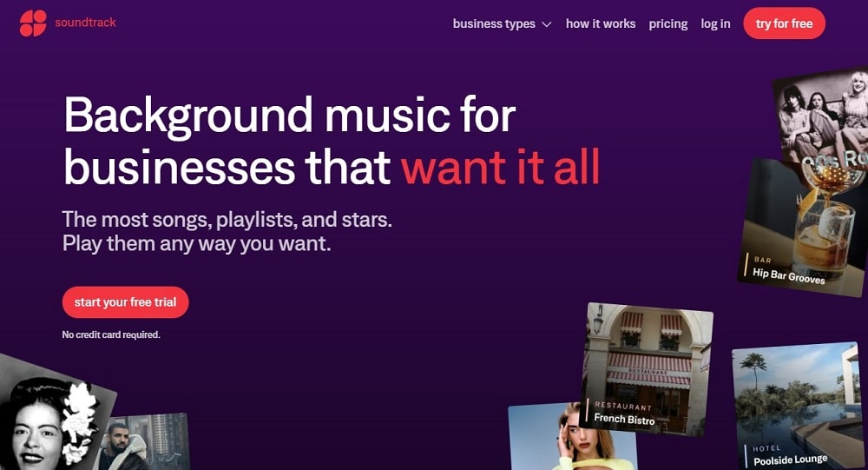Open the Poolside Lounge hotel card

pyautogui.click(x=797, y=406)
